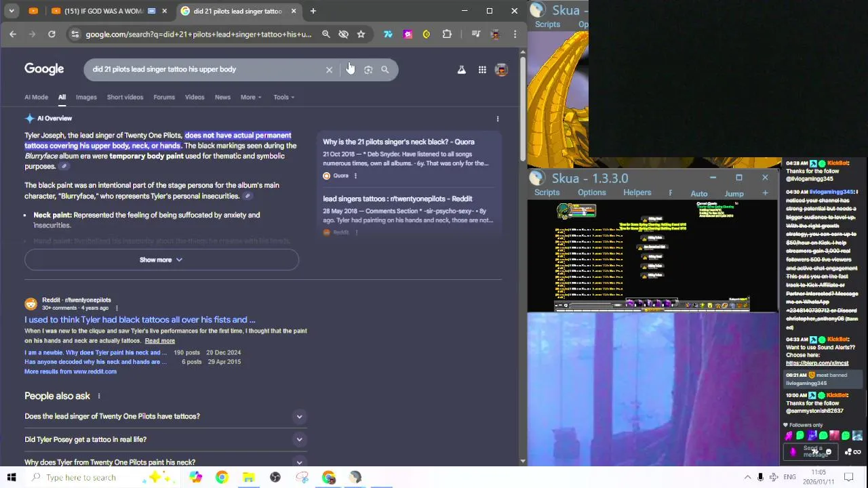Select the Images search tab

pos(86,97)
